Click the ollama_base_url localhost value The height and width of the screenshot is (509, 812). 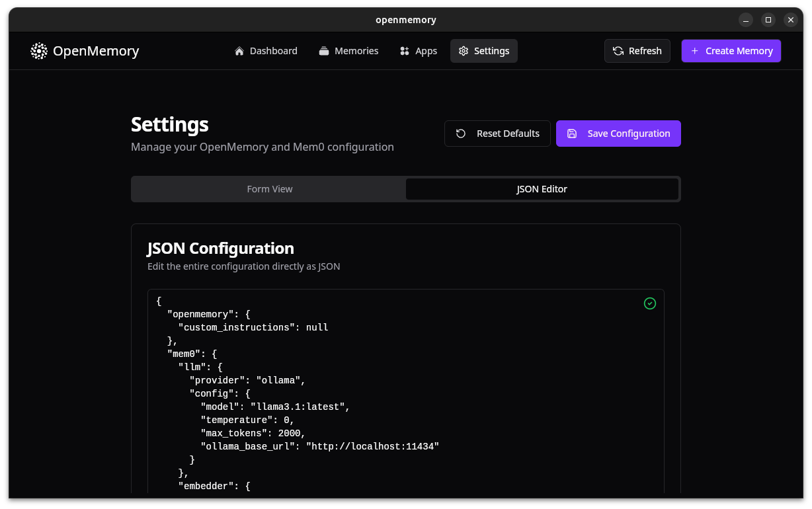[372, 446]
